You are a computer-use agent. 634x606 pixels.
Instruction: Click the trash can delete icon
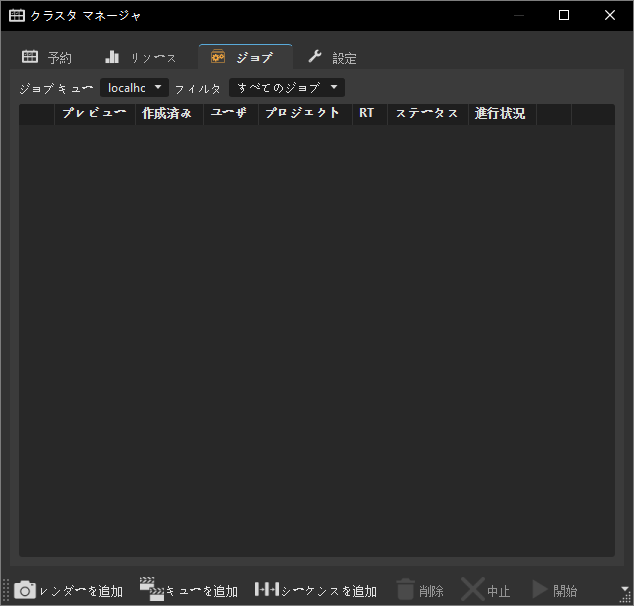(406, 589)
